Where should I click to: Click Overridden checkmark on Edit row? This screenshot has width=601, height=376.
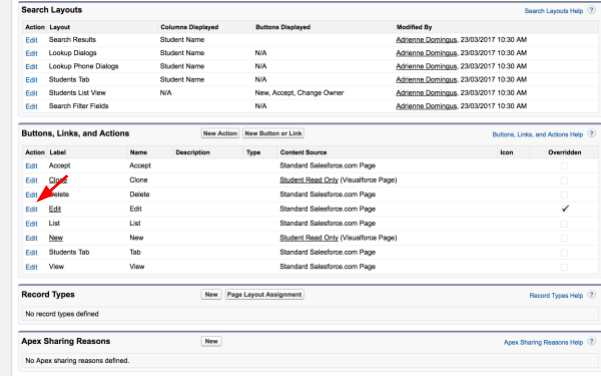click(565, 209)
